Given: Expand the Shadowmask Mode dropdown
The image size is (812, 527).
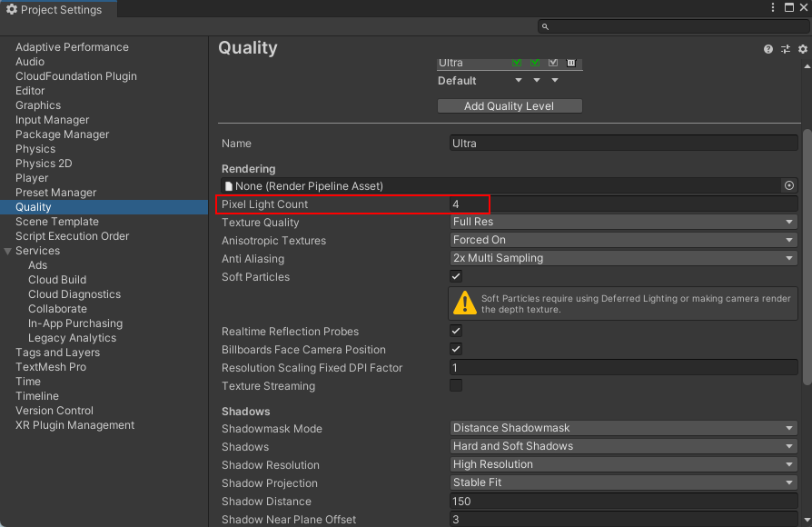Looking at the screenshot, I should coord(623,428).
